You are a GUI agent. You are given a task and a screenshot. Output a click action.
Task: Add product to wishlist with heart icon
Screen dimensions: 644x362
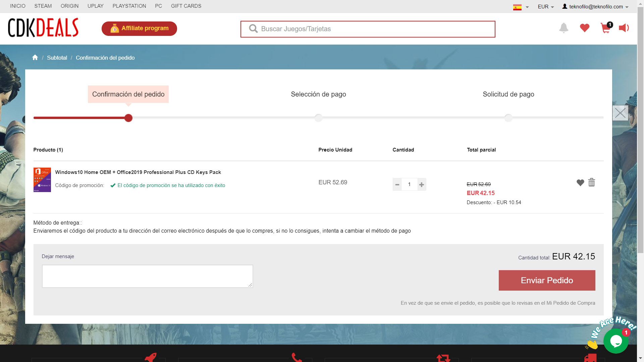[x=580, y=183]
